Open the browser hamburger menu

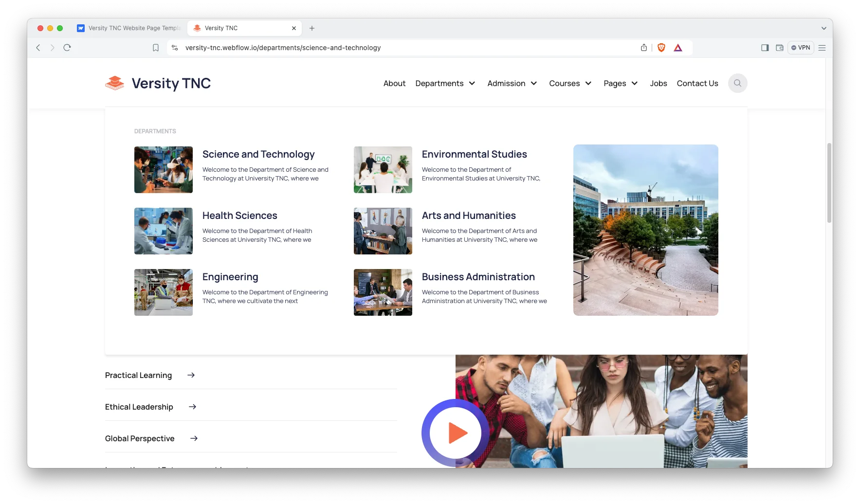click(x=822, y=48)
